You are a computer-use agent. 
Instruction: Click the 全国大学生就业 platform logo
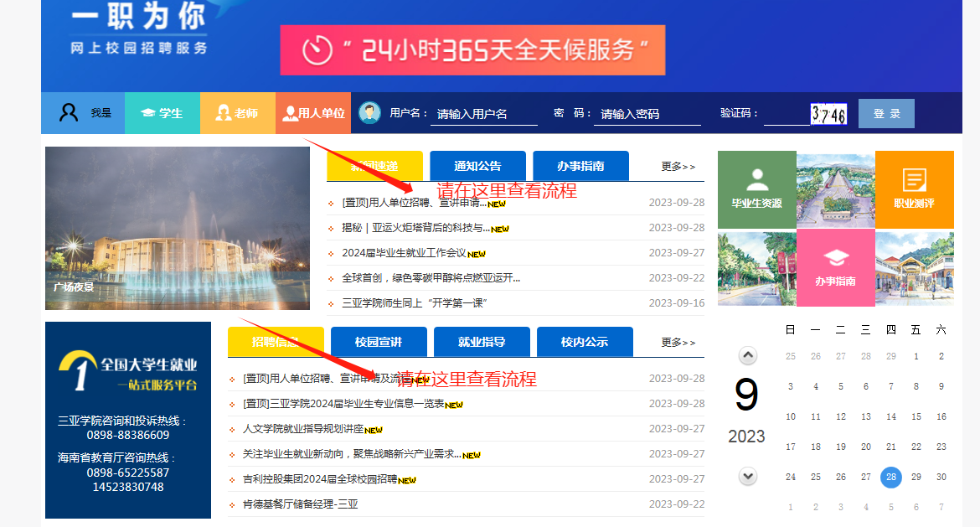pos(128,372)
